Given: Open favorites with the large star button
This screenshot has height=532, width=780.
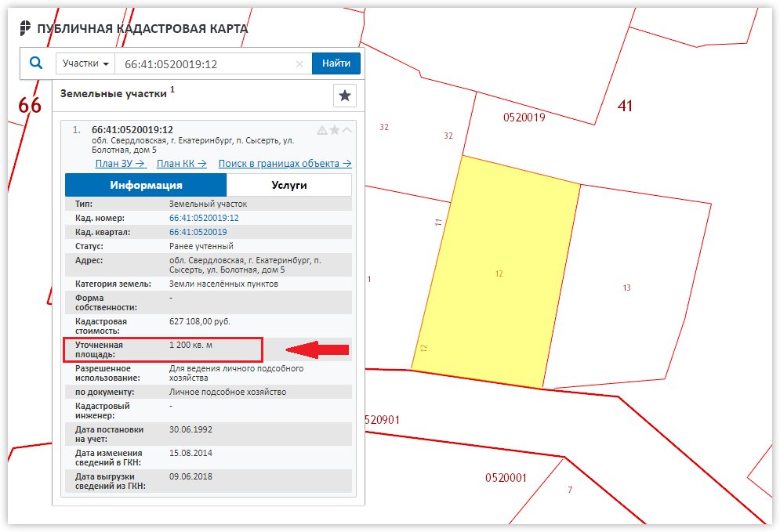Looking at the screenshot, I should pos(345,96).
